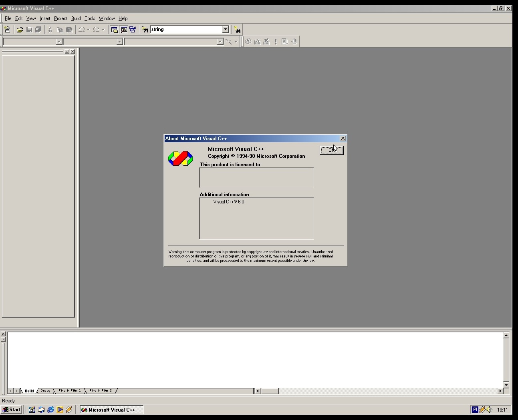Switch to the Find in Files 1 tab
This screenshot has width=518, height=420.
click(70, 391)
